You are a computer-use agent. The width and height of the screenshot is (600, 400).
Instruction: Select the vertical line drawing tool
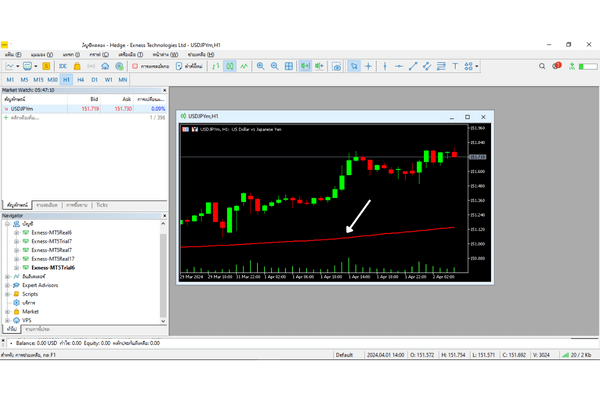coord(385,66)
